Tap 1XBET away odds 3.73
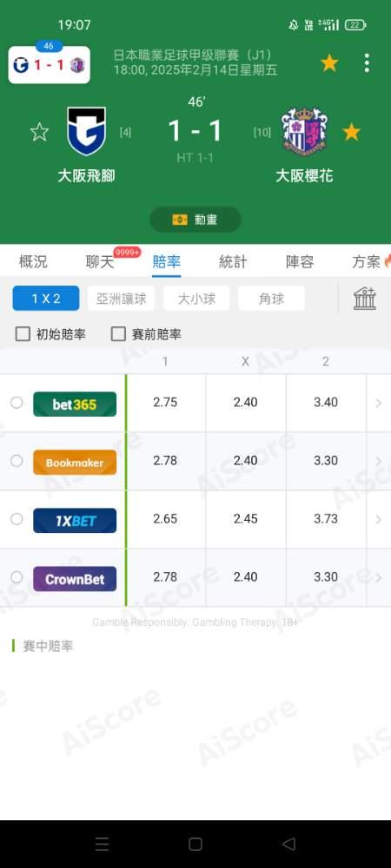This screenshot has height=868, width=391. coord(326,519)
